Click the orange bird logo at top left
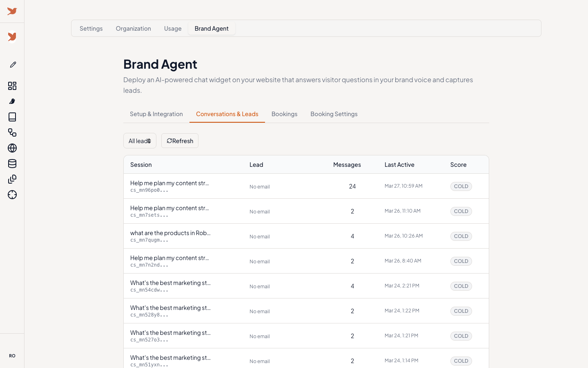This screenshot has height=368, width=588. pos(12,11)
